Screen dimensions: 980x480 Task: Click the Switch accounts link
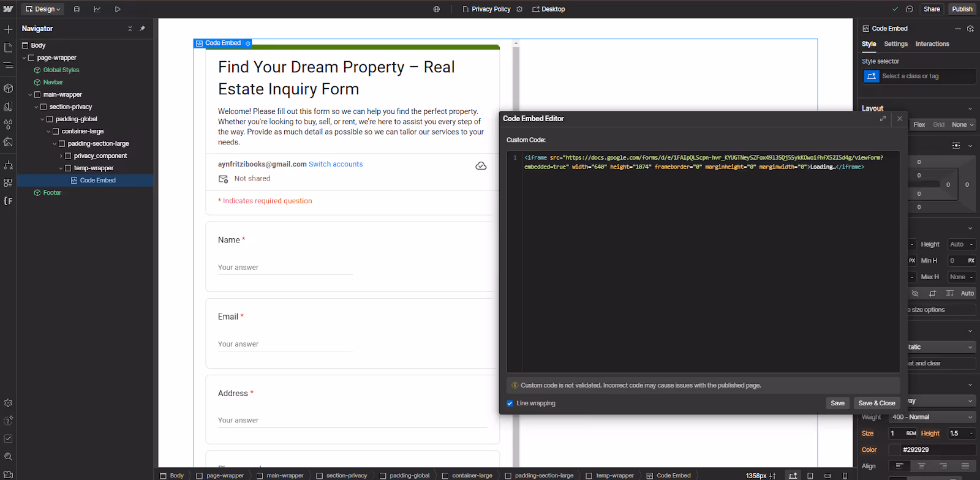click(336, 164)
